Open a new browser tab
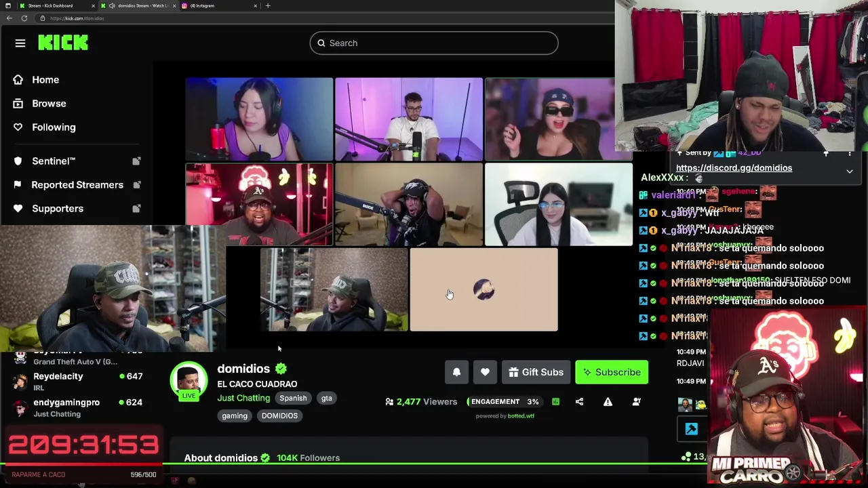 pyautogui.click(x=268, y=5)
